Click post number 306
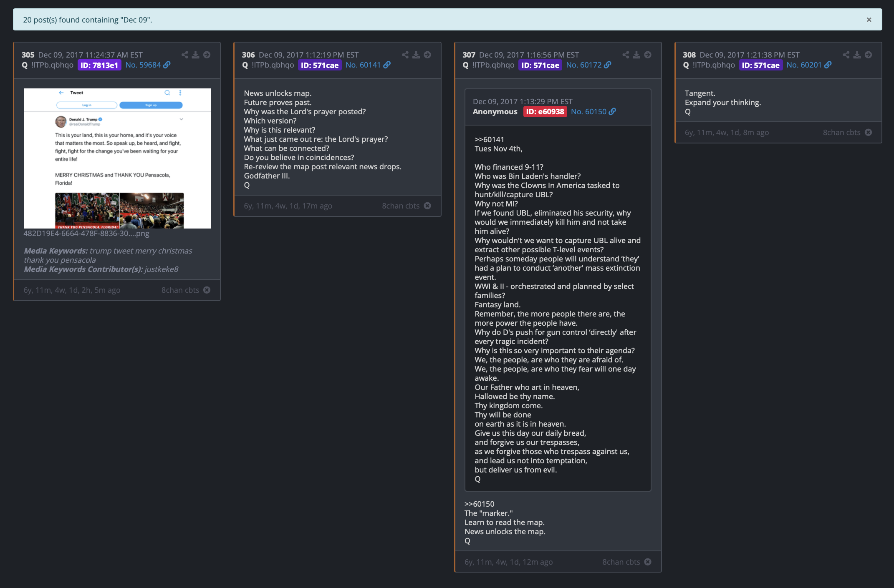The height and width of the screenshot is (588, 894). 248,55
